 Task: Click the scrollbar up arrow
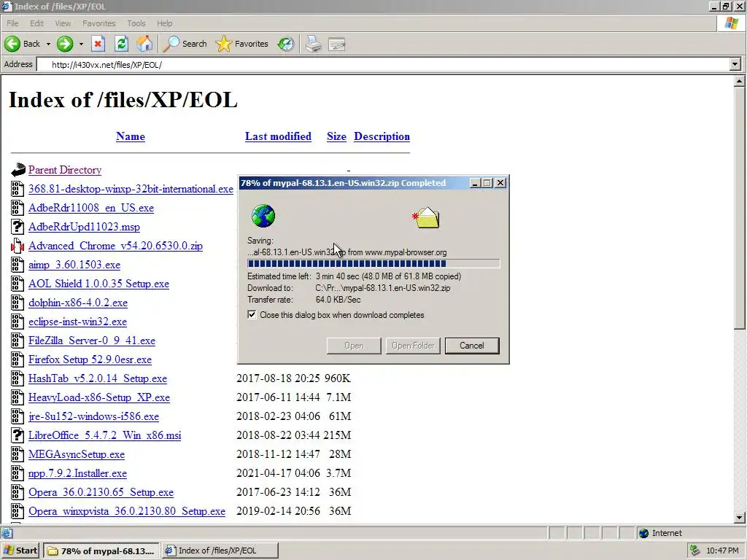pos(739,82)
